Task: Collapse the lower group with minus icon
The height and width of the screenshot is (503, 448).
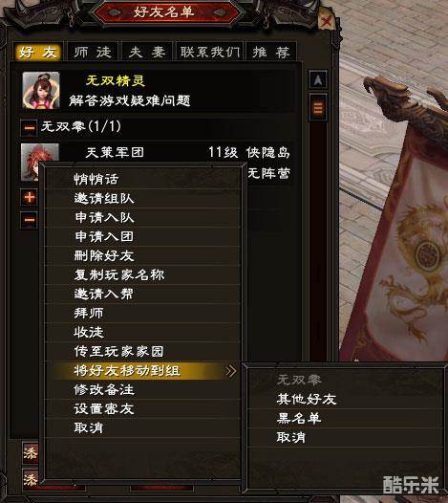Action: [30, 220]
